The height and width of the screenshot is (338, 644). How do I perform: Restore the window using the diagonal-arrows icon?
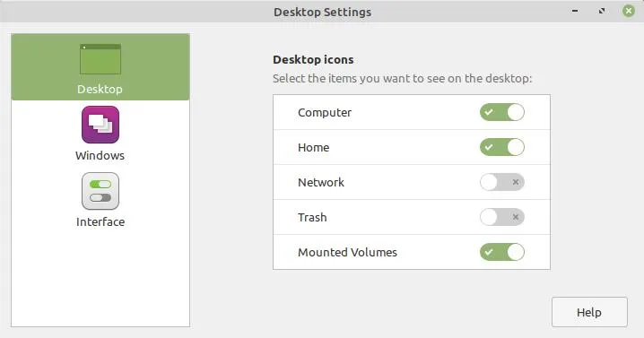click(602, 11)
